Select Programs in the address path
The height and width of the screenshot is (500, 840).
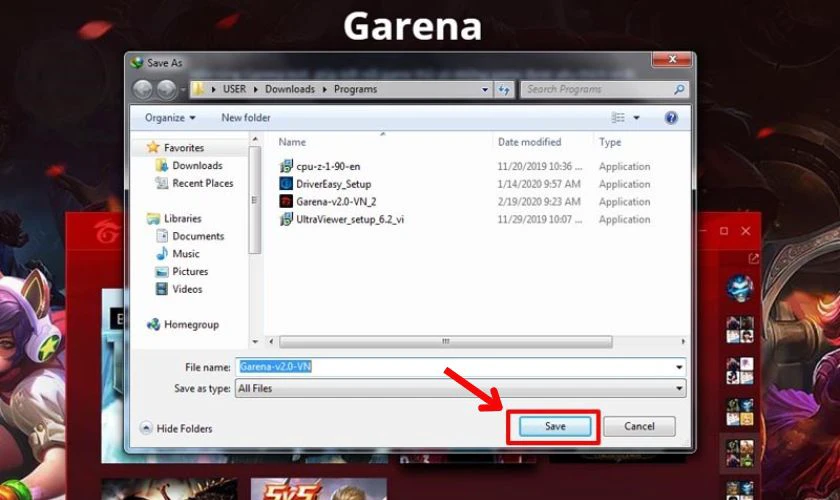click(x=355, y=89)
